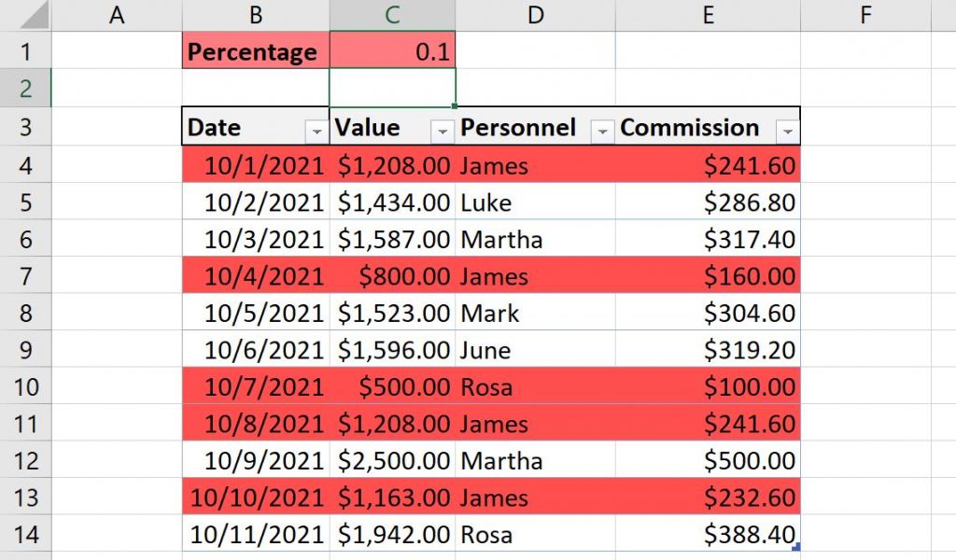Select the Commission header cell
The image size is (956, 560).
691,128
